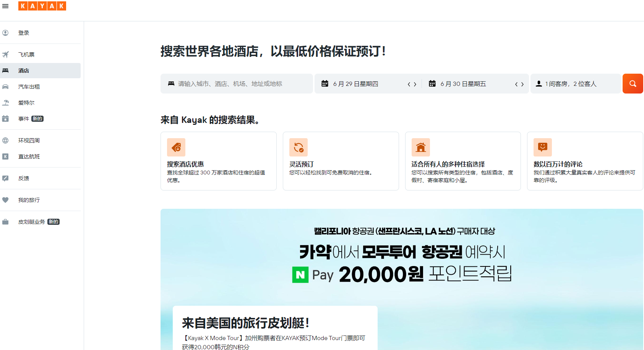Open check-out date picker 6月30日星期五
644x350 pixels.
click(463, 84)
